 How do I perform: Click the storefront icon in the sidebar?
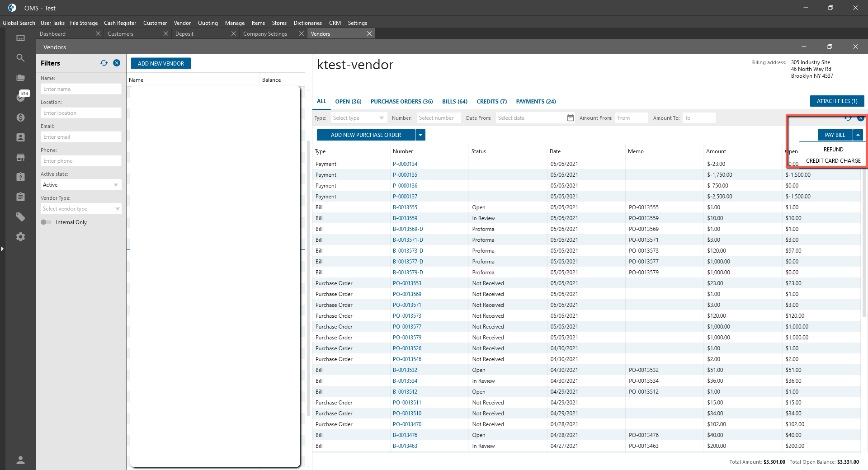pos(20,157)
